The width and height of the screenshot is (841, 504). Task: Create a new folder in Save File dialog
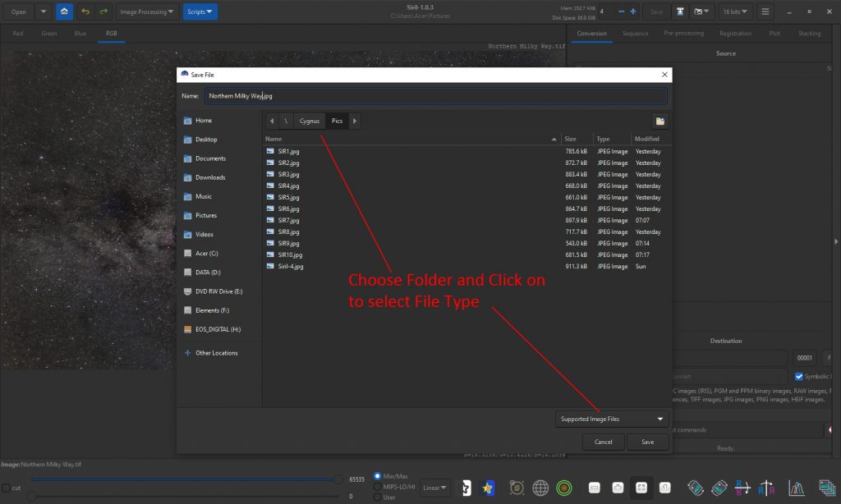[659, 121]
